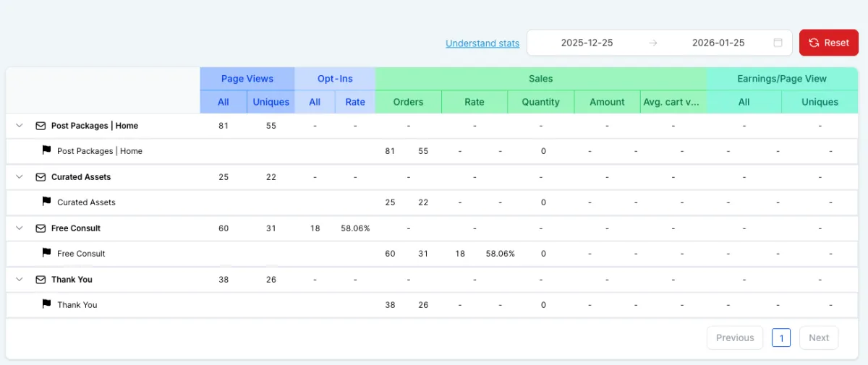Click envelope icon beside bold Curated Assets
The image size is (868, 365).
point(41,177)
